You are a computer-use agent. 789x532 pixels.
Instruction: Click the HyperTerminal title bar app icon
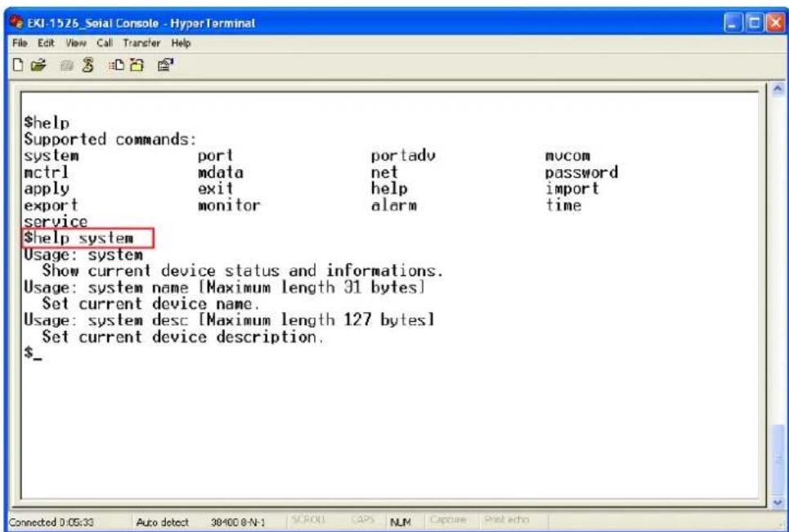coord(16,23)
